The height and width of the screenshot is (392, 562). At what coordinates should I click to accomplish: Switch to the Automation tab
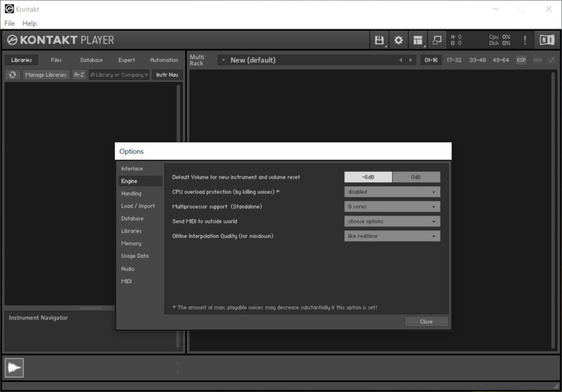(164, 60)
